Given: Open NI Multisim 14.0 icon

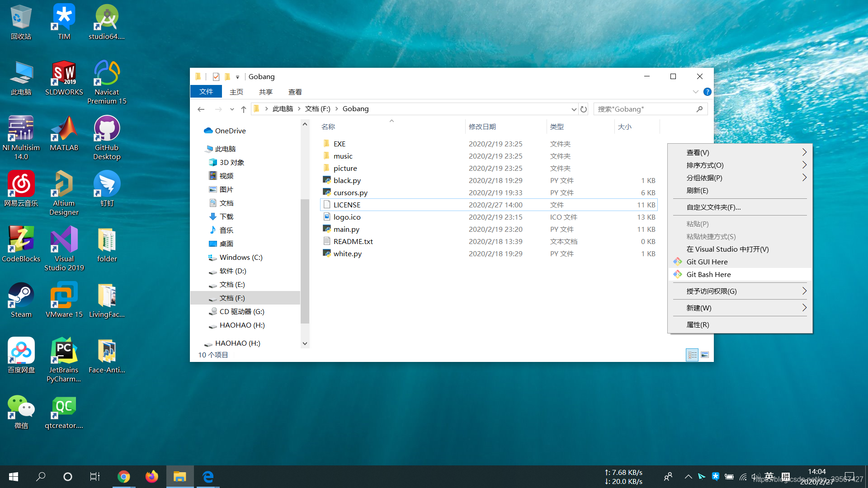Looking at the screenshot, I should pos(21,138).
